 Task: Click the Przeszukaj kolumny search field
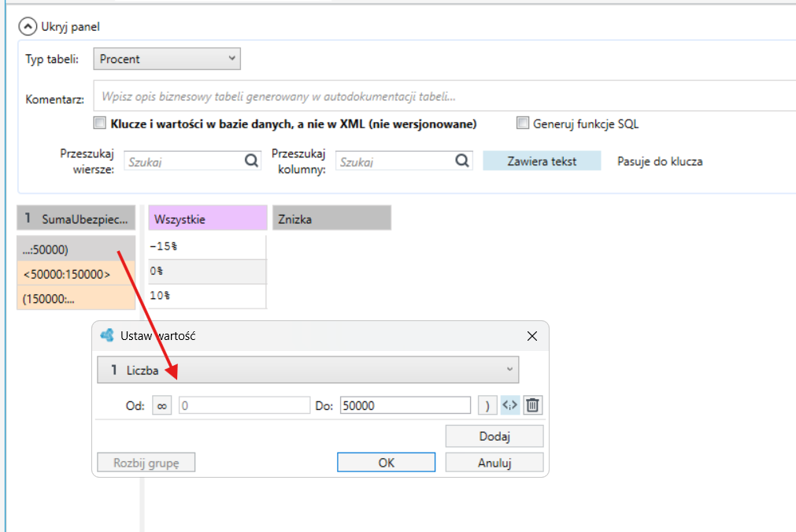pyautogui.click(x=395, y=161)
